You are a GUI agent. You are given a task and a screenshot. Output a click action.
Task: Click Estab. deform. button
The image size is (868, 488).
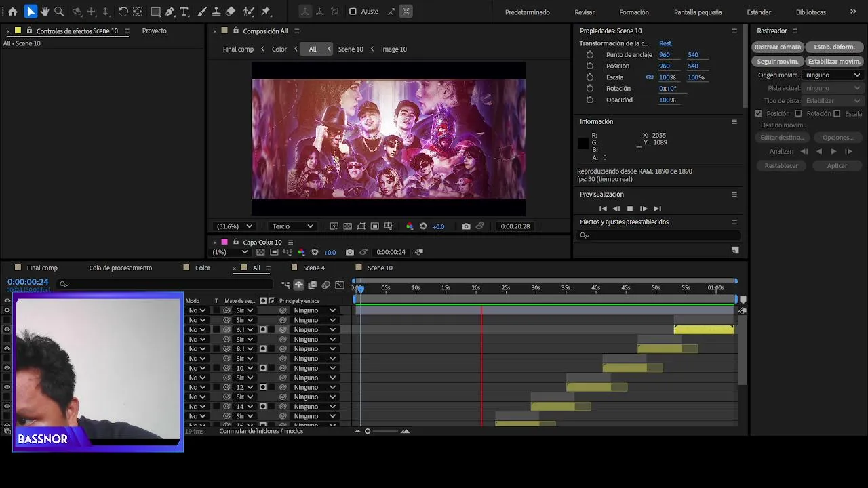pyautogui.click(x=835, y=47)
